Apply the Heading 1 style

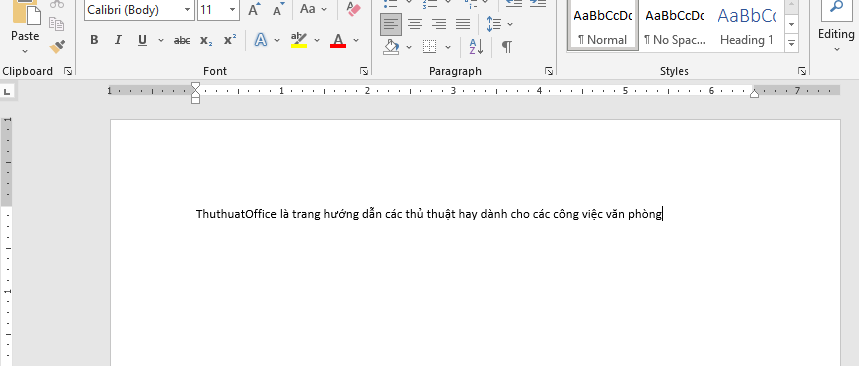[747, 24]
